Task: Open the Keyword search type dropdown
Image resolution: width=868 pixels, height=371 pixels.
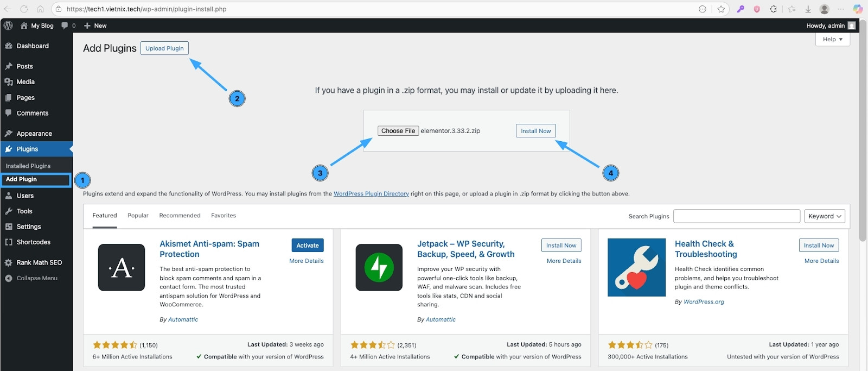Action: point(825,216)
